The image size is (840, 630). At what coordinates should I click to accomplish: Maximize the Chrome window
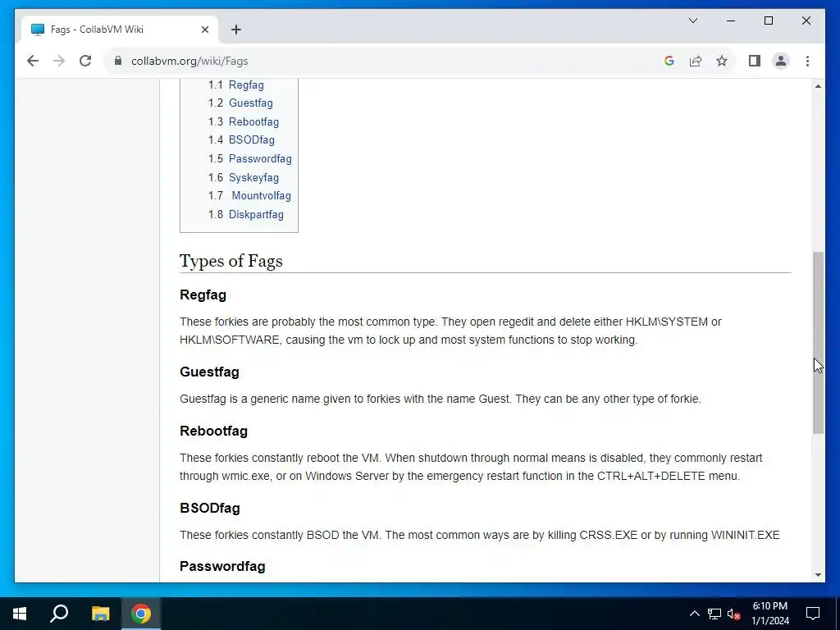coord(769,21)
